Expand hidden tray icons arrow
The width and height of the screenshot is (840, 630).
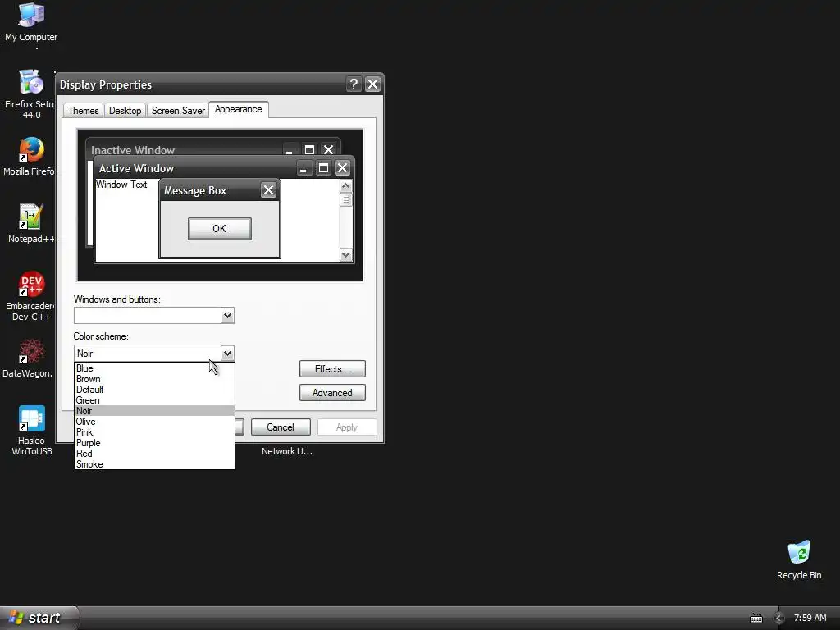(779, 619)
